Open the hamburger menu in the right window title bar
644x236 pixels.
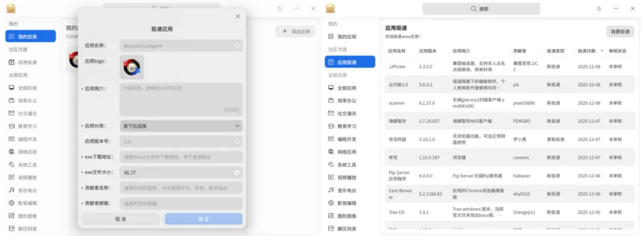[599, 8]
